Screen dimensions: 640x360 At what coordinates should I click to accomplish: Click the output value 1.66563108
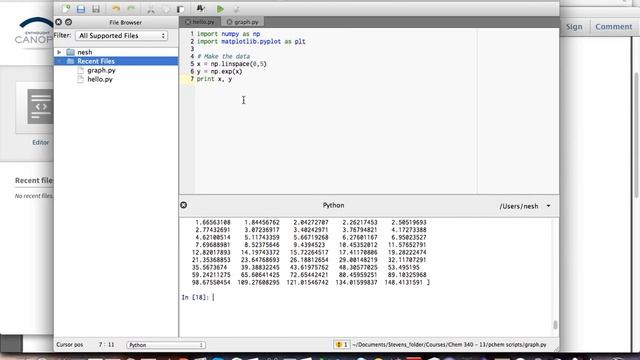213,222
